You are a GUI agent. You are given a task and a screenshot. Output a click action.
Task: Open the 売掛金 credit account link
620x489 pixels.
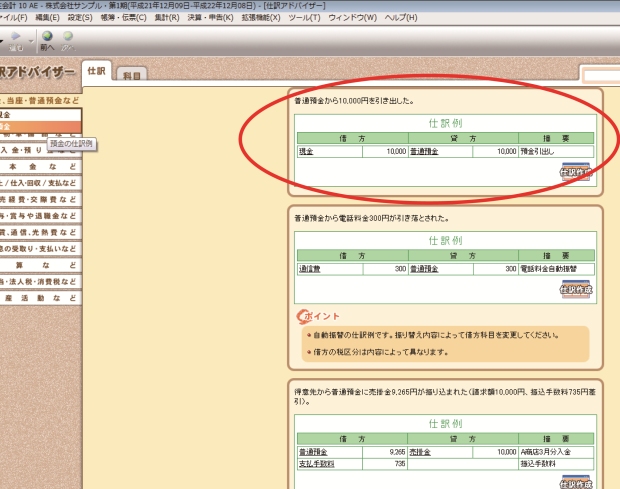[x=420, y=452]
